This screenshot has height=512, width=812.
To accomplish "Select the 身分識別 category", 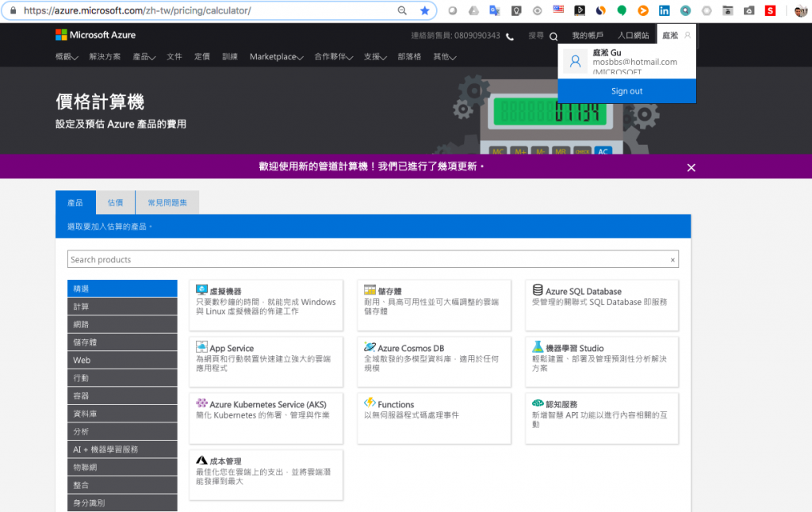I will click(122, 502).
